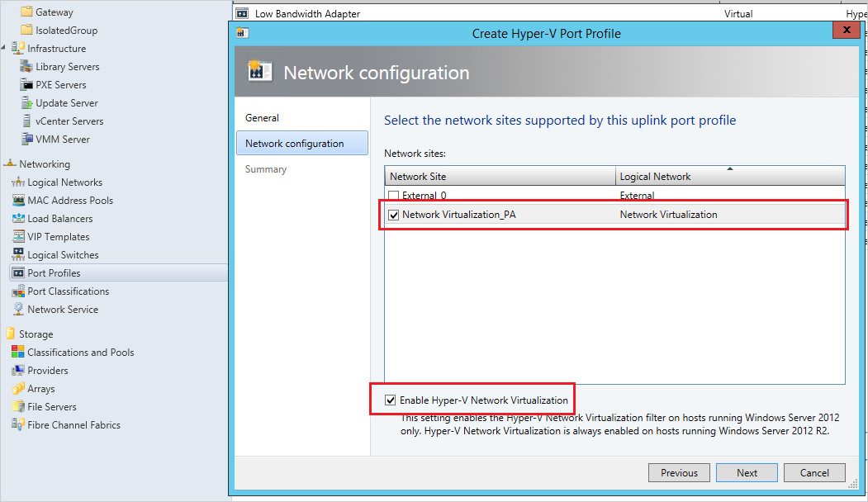Select Port Classifications in the tree

point(68,291)
